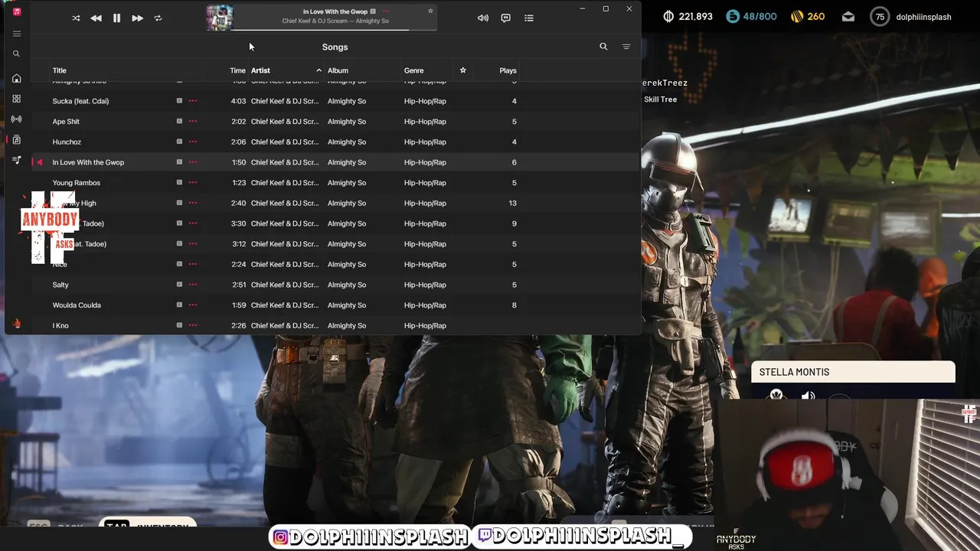The height and width of the screenshot is (551, 980).
Task: Sort songs by the Album column
Action: coord(338,70)
